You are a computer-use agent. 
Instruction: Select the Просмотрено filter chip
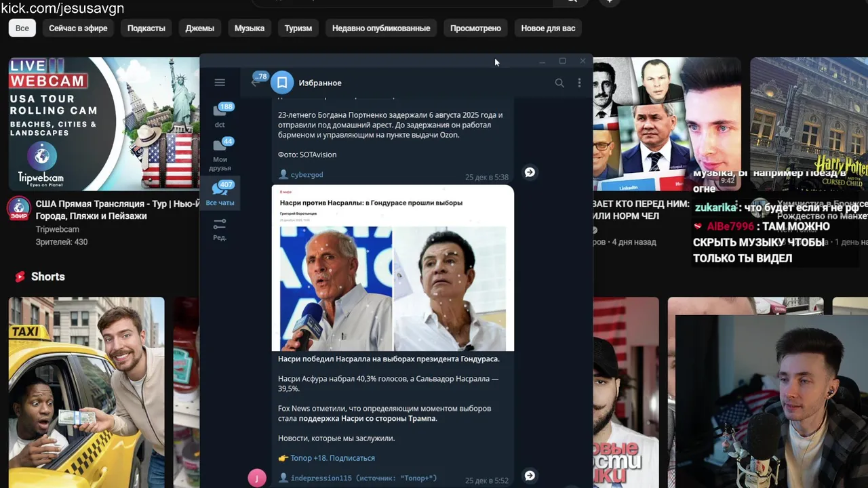point(475,28)
